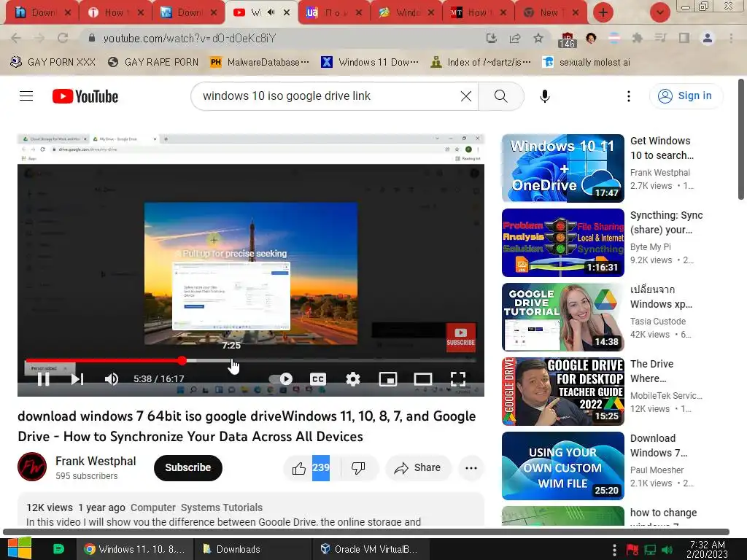Share the video
The width and height of the screenshot is (747, 560).
pos(417,468)
